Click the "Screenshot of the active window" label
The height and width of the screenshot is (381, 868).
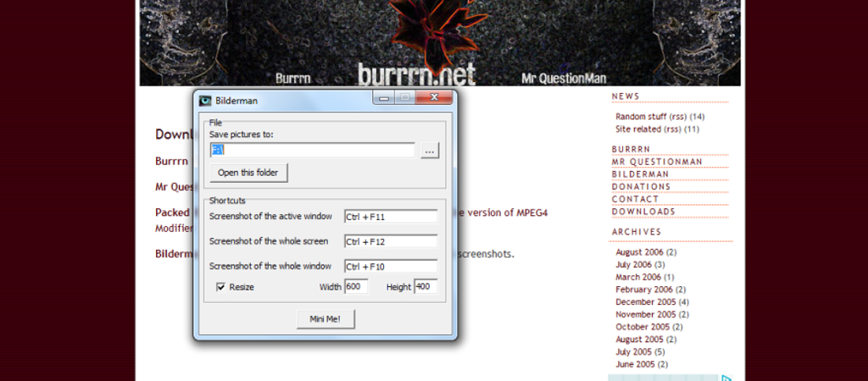[270, 216]
